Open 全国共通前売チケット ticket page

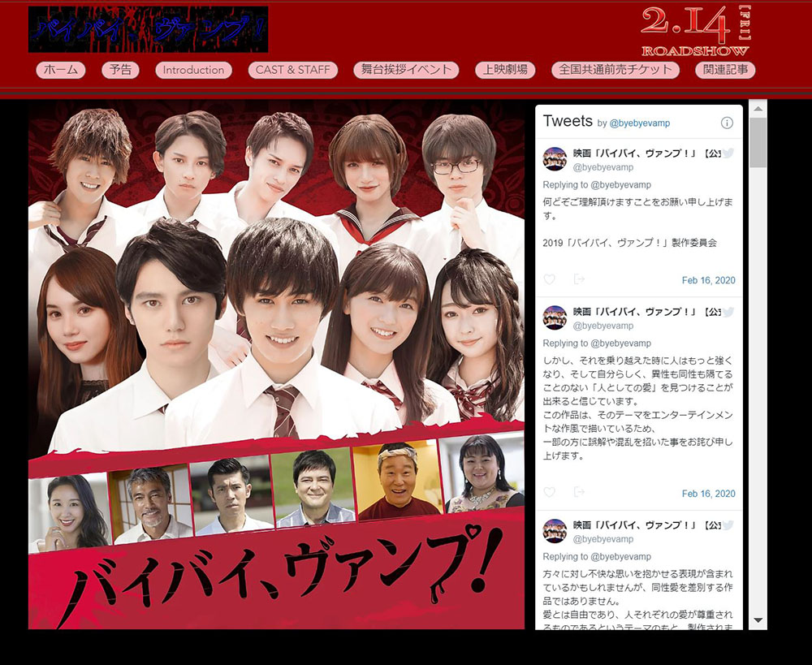[615, 70]
